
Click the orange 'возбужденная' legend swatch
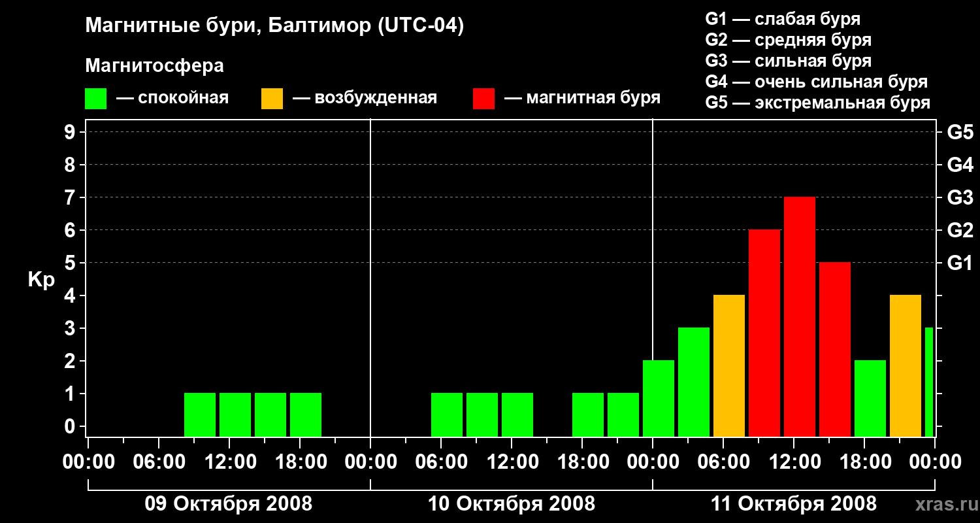[x=272, y=99]
